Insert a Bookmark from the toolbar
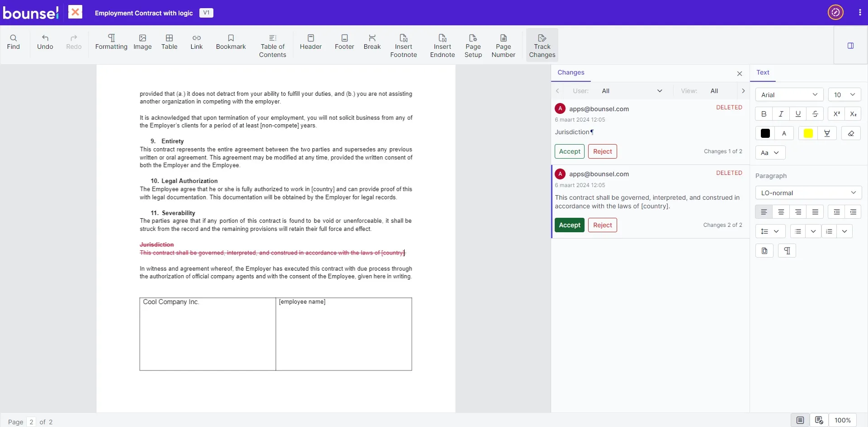Screen dimensions: 868x427 (231, 42)
